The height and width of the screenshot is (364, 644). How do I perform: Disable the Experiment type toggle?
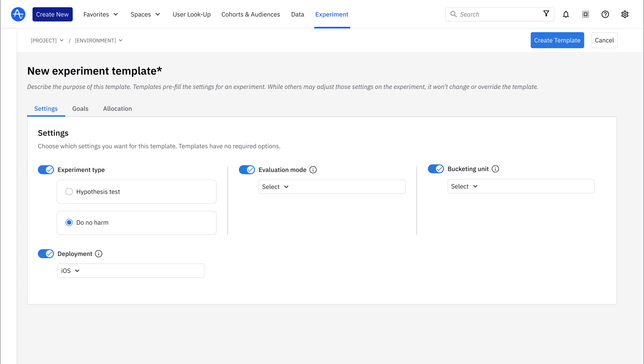[x=46, y=170]
